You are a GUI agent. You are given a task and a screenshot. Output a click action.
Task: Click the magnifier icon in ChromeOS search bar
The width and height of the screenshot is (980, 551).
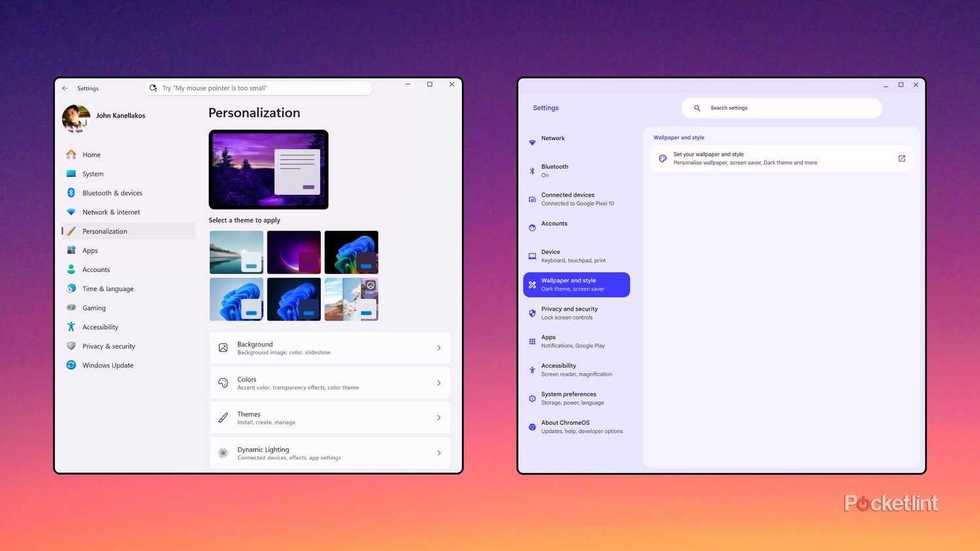(x=696, y=108)
